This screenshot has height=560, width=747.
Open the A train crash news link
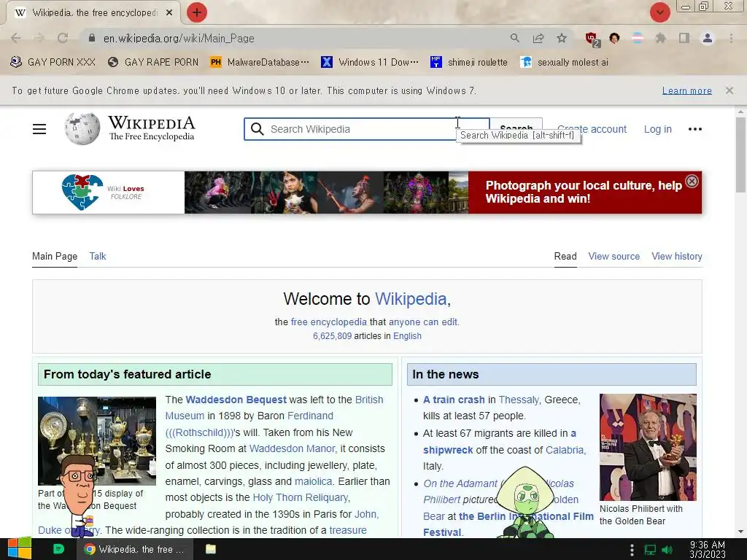(454, 400)
